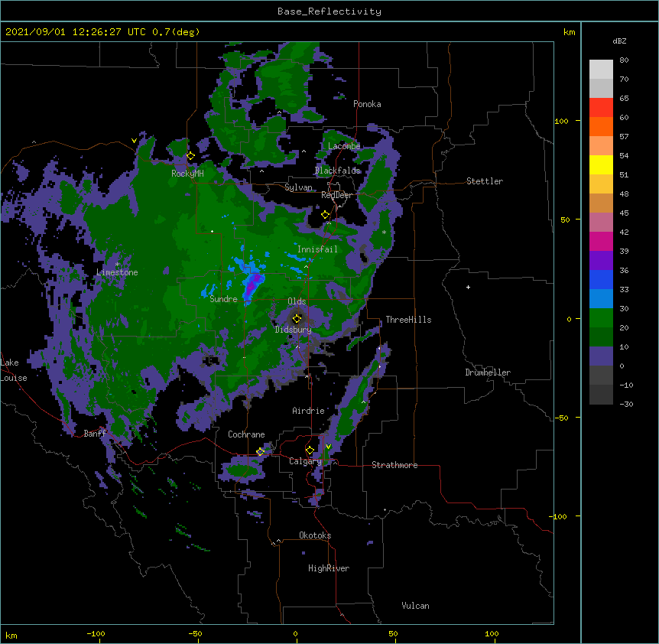Viewport: 659px width, 644px height.
Task: Click the bright green 20–30 dBZ legend swatch
Action: click(601, 318)
